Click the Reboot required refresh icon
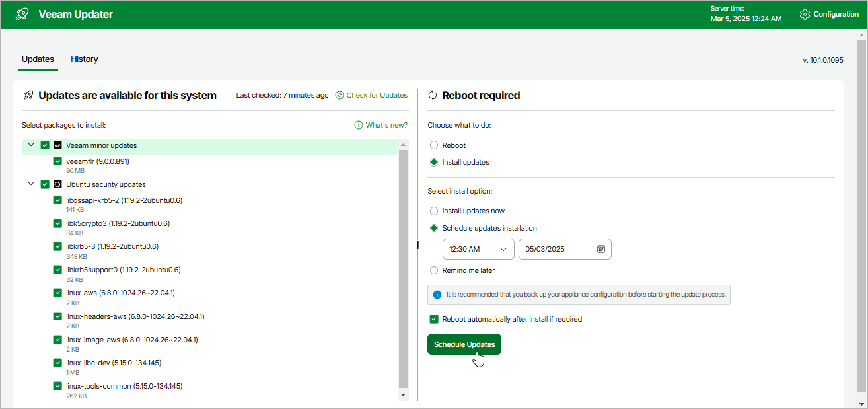 tap(433, 95)
